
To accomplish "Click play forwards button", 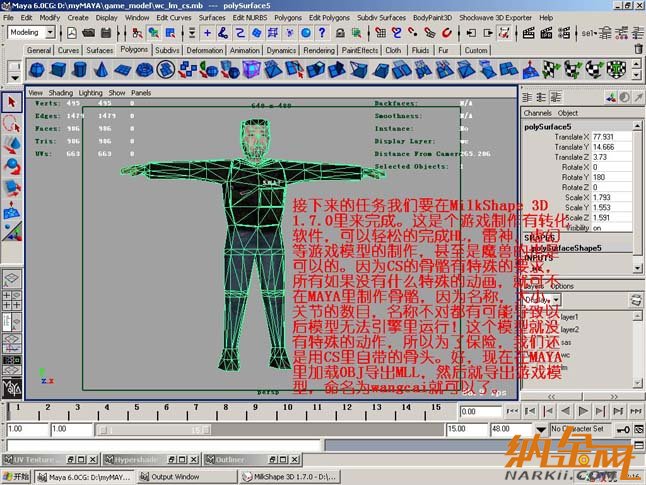I will tap(583, 411).
